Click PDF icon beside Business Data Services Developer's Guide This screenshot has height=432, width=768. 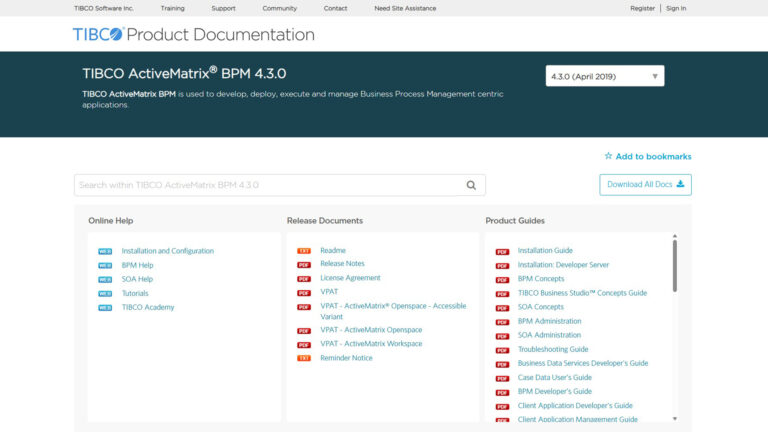click(x=502, y=365)
